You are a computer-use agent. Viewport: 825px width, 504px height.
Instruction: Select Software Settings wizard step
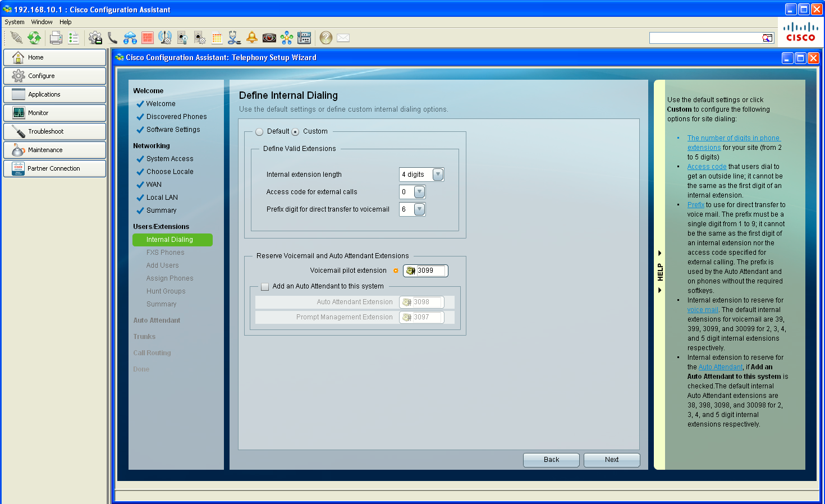click(173, 130)
